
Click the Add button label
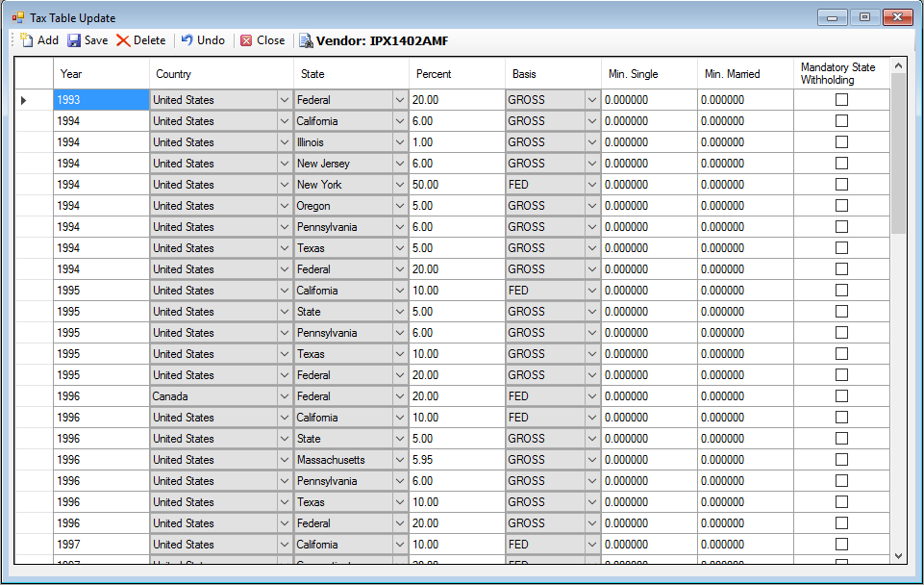[x=48, y=40]
